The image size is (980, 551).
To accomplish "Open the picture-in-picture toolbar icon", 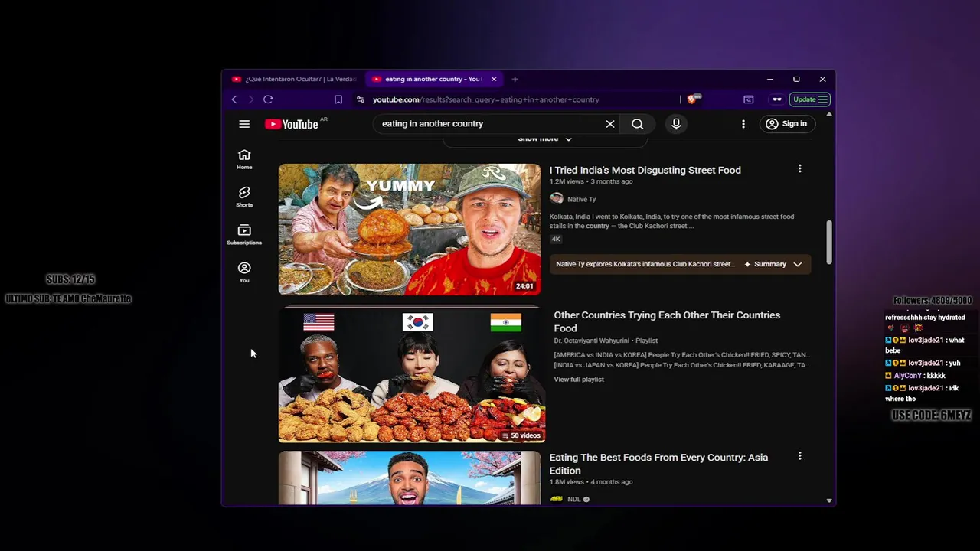I will click(x=749, y=99).
